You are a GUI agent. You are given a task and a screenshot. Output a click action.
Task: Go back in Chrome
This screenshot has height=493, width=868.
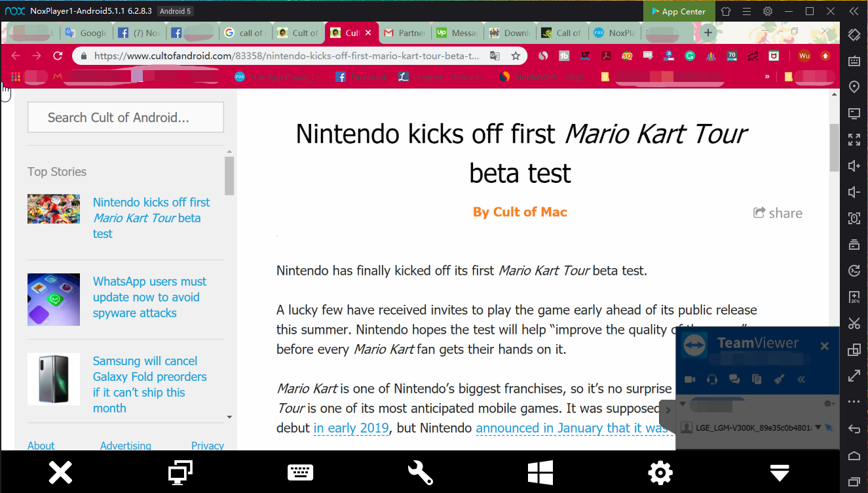[16, 56]
